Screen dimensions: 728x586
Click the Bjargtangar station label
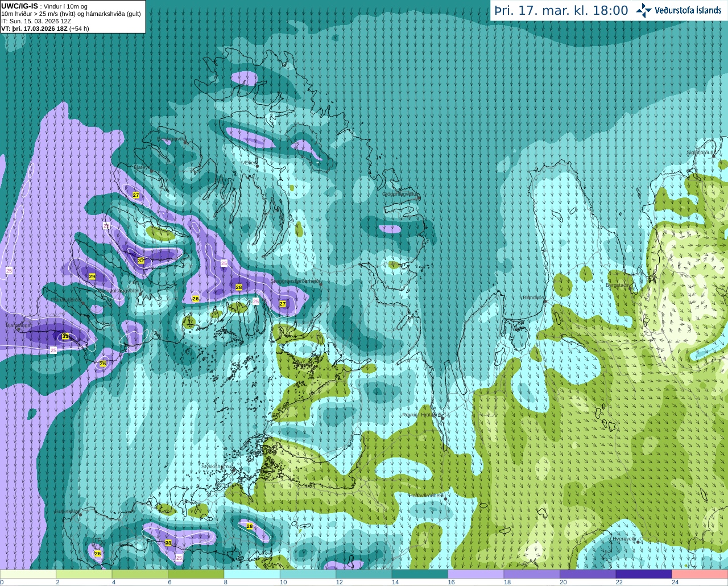(19, 325)
